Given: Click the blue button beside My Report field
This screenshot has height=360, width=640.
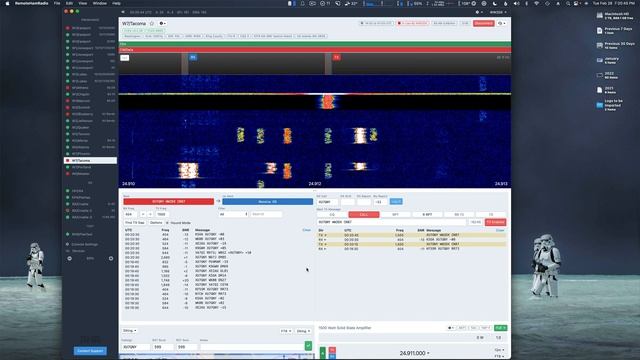Looking at the screenshot, I should (396, 202).
